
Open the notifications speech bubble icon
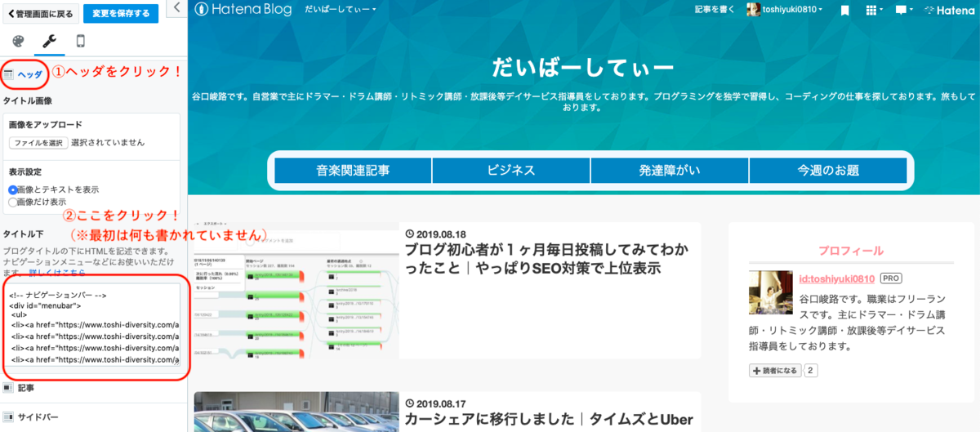(903, 10)
